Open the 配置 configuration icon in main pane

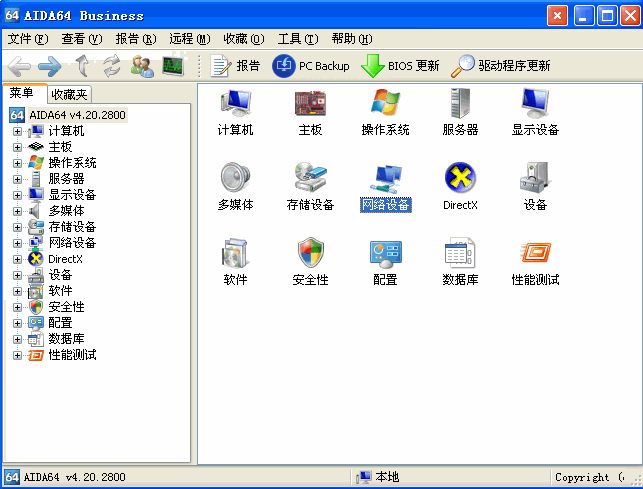385,262
